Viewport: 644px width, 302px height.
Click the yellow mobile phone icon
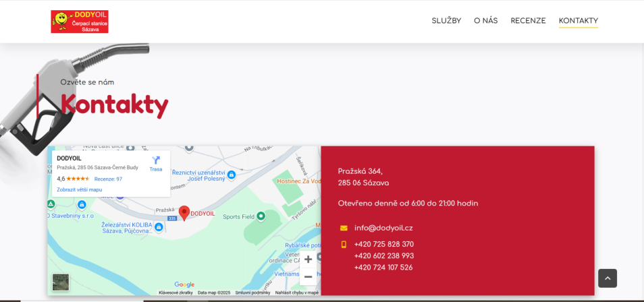click(344, 245)
